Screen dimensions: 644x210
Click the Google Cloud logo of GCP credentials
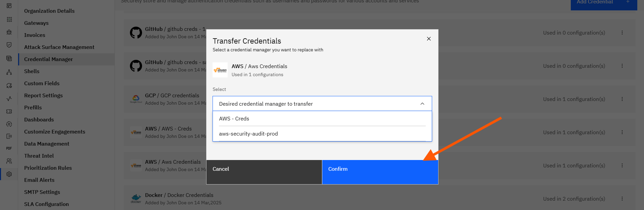pyautogui.click(x=136, y=99)
